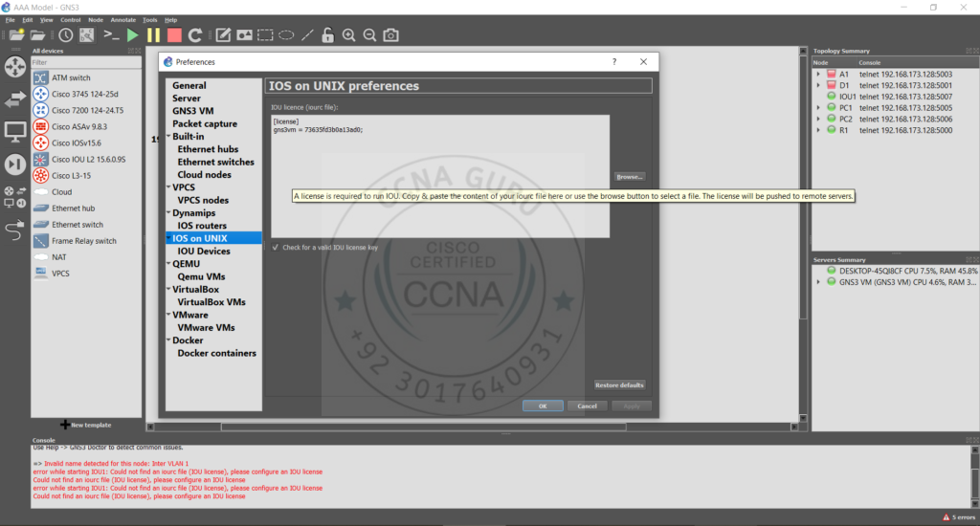Click Cancel in Preferences dialog
This screenshot has width=980, height=526.
(x=587, y=406)
